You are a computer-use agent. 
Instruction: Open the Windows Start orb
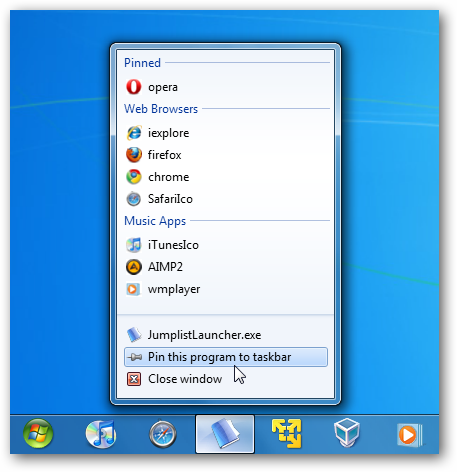tap(38, 434)
